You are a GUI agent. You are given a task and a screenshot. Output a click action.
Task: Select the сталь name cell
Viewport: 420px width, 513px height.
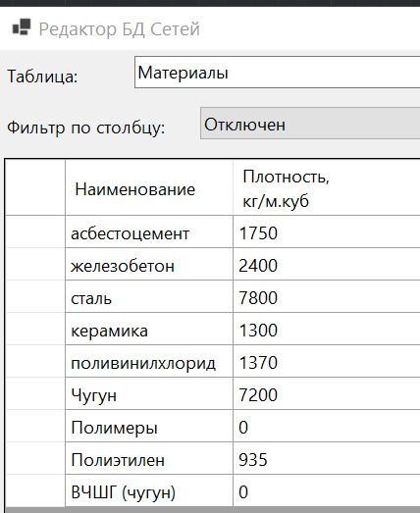pos(149,296)
